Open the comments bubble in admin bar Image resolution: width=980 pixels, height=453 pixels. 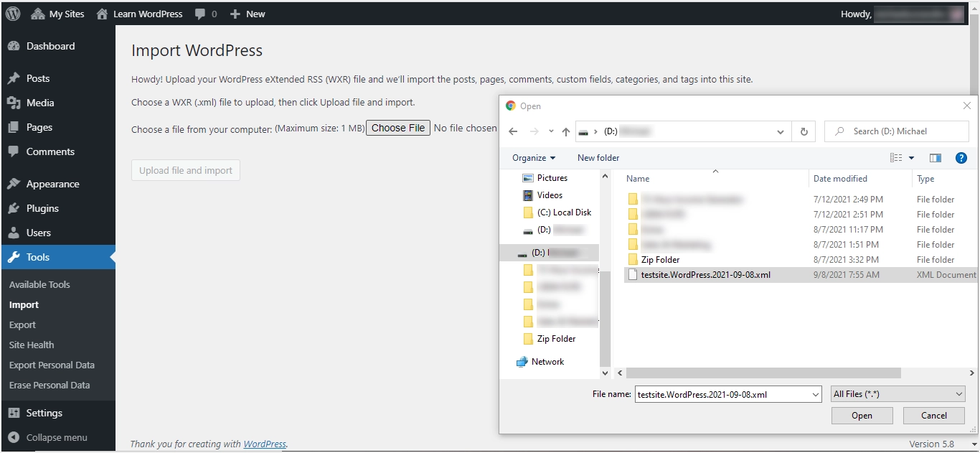pyautogui.click(x=206, y=14)
